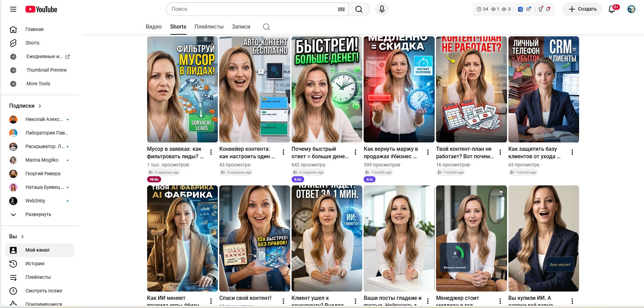Switch to the Видео tab
The width and height of the screenshot is (644, 308).
154,27
